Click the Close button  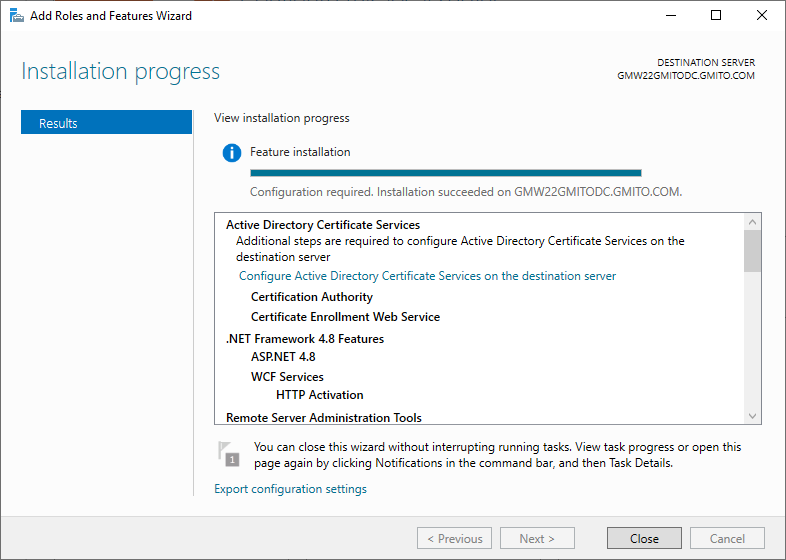[644, 538]
